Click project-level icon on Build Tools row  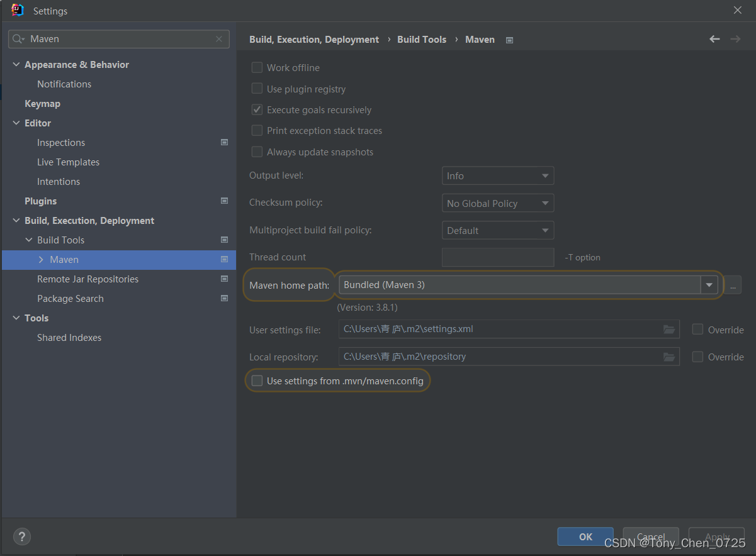(224, 240)
